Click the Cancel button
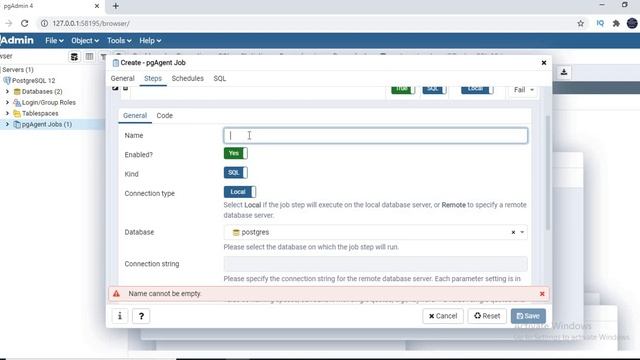The height and width of the screenshot is (360, 640). coord(443,316)
